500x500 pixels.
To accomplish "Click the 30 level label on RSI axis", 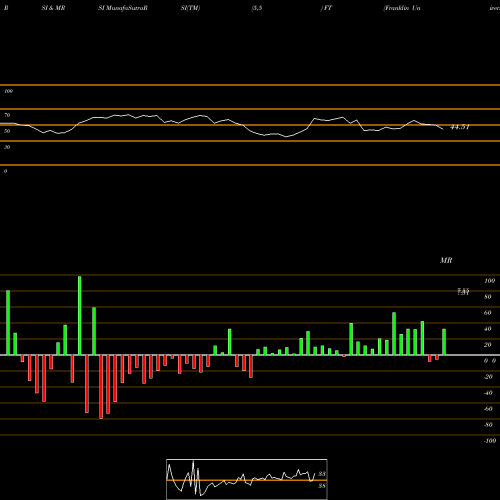I will pos(7,147).
